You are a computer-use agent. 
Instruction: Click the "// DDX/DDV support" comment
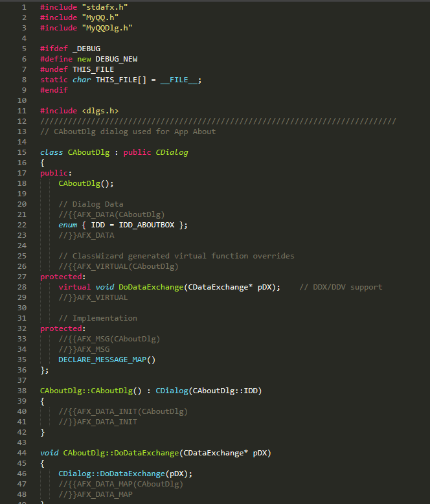click(341, 287)
